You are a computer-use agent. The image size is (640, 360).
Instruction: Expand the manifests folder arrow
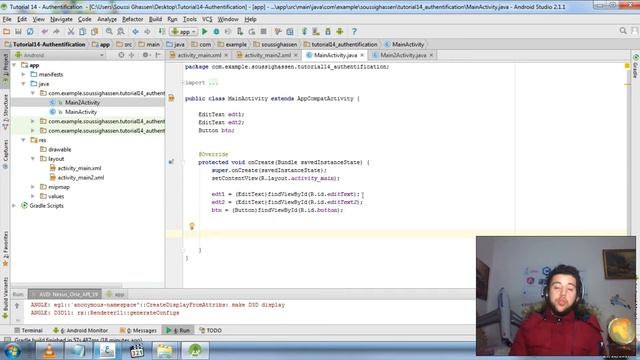tap(24, 74)
